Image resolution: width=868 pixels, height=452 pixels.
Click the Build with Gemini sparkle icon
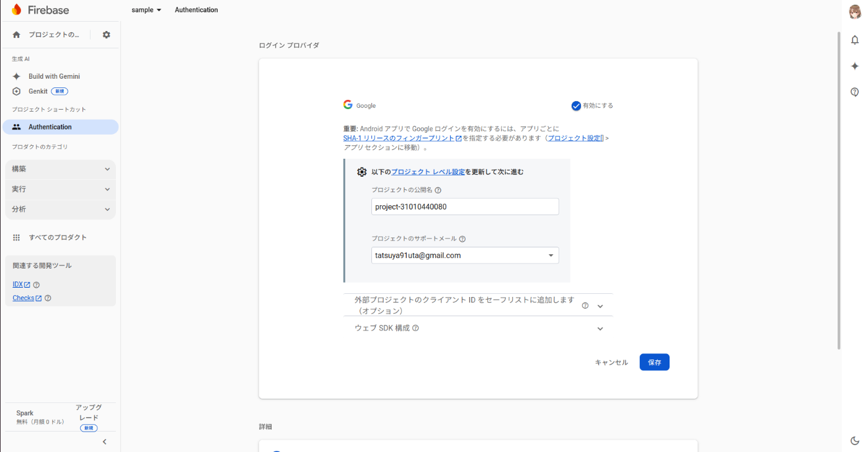tap(17, 76)
